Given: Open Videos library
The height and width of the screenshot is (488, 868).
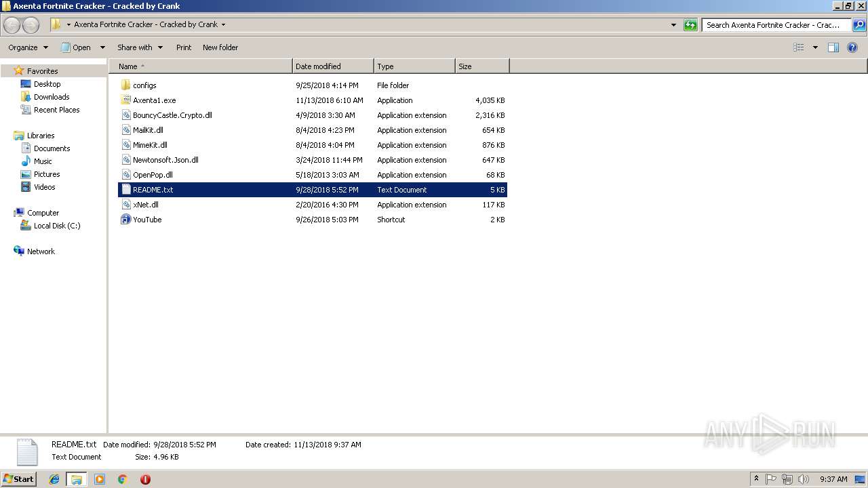Looking at the screenshot, I should click(45, 187).
